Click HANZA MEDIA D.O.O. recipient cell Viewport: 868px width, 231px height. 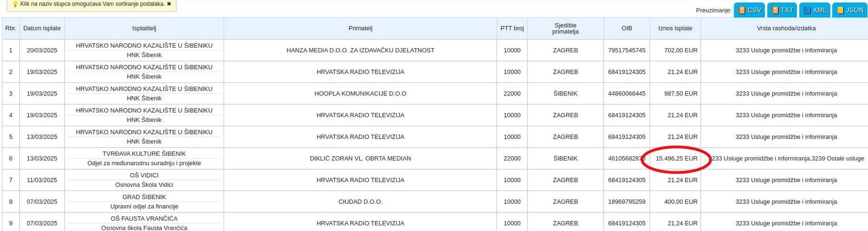[x=360, y=50]
